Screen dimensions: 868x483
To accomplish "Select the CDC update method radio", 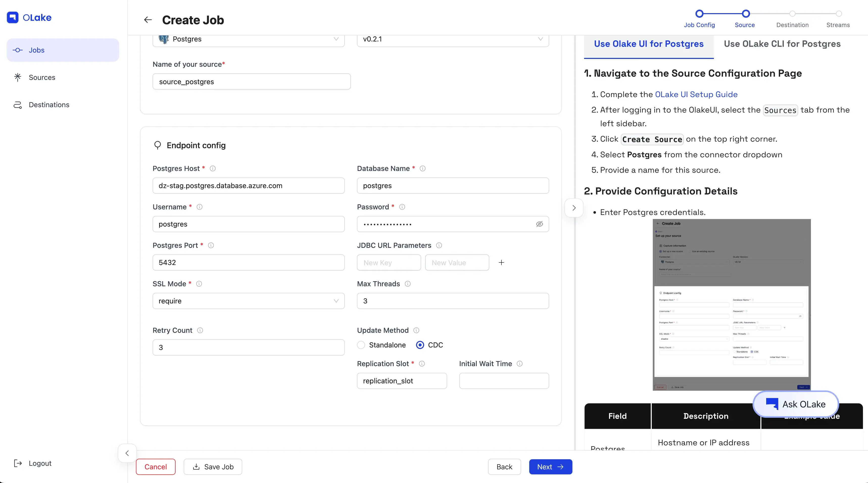I will (420, 345).
